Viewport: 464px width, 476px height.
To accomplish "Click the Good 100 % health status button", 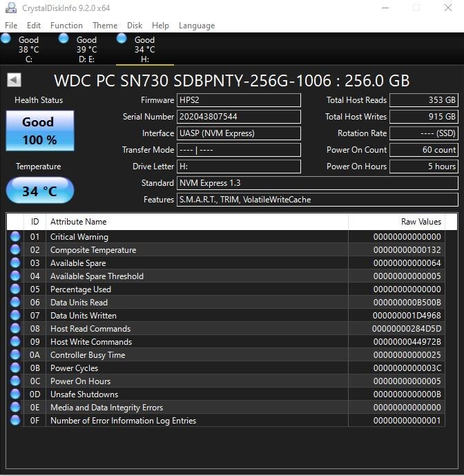I will pyautogui.click(x=40, y=131).
